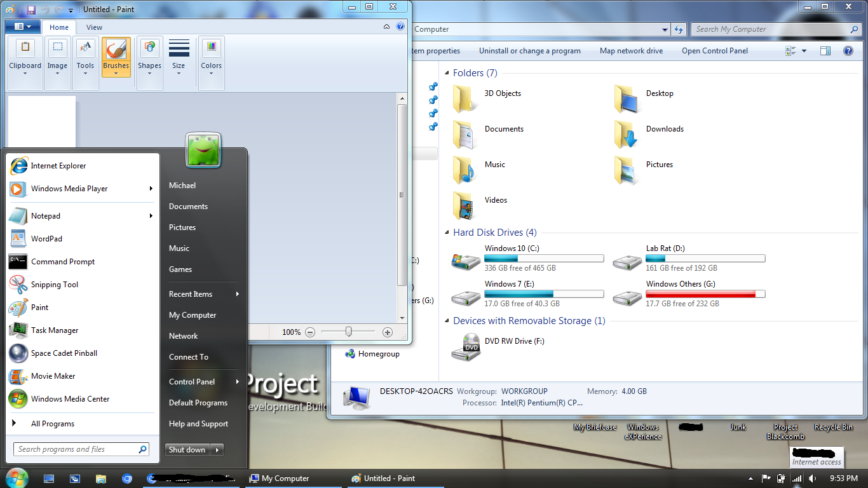The height and width of the screenshot is (488, 868).
Task: Open the Brushes tool in Paint
Action: [x=116, y=57]
